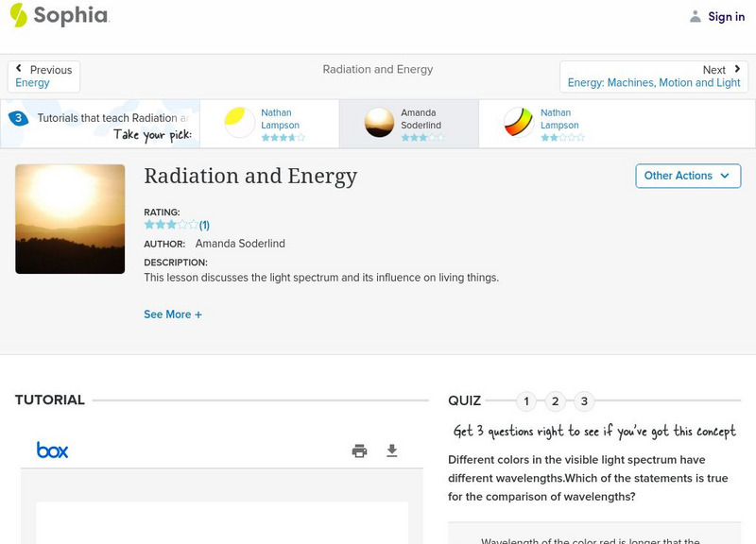Go to quiz question 2

tap(555, 400)
